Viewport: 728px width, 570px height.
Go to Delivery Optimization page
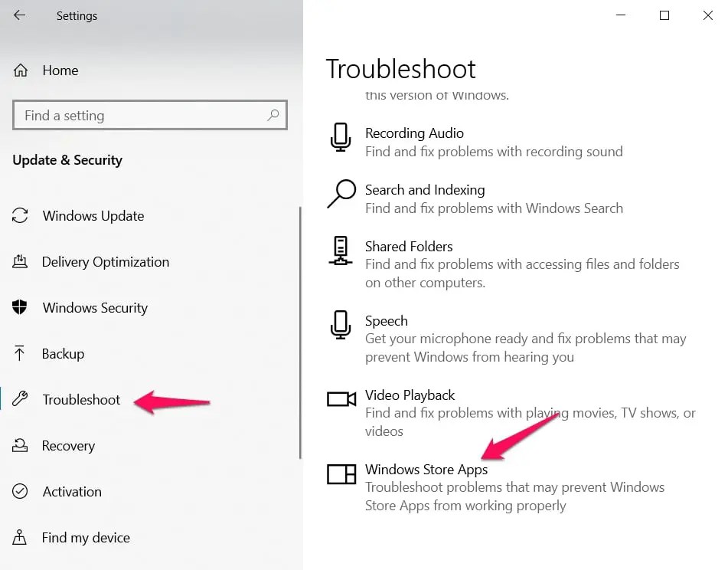click(x=106, y=261)
